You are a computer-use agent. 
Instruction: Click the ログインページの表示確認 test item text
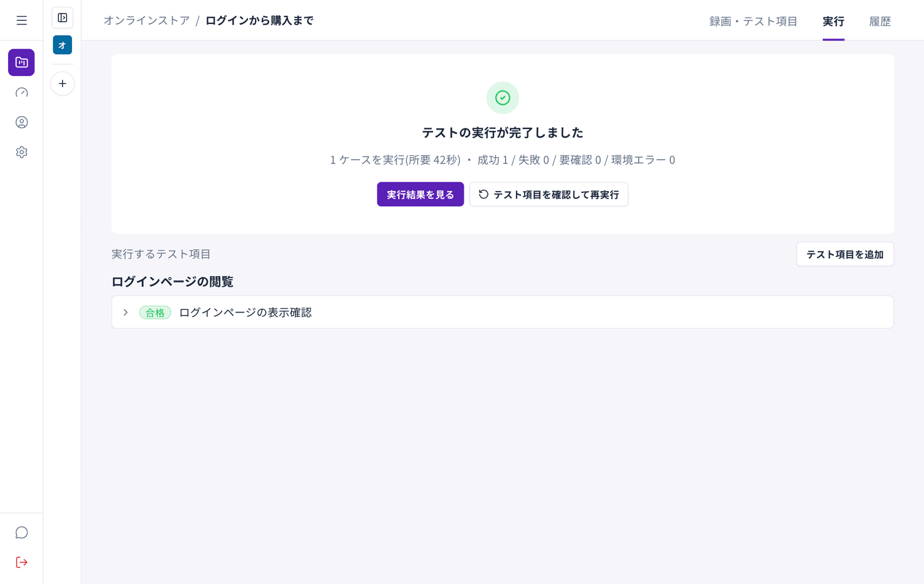[x=245, y=313]
